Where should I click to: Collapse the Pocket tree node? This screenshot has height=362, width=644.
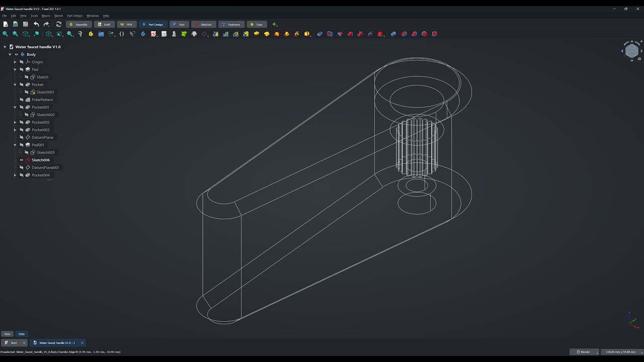coord(15,84)
